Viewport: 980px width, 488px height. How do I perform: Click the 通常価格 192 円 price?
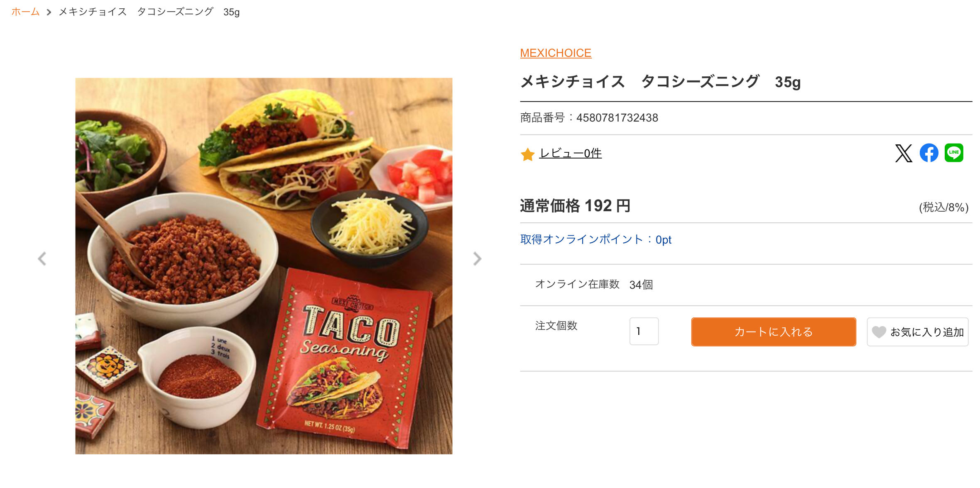[575, 206]
